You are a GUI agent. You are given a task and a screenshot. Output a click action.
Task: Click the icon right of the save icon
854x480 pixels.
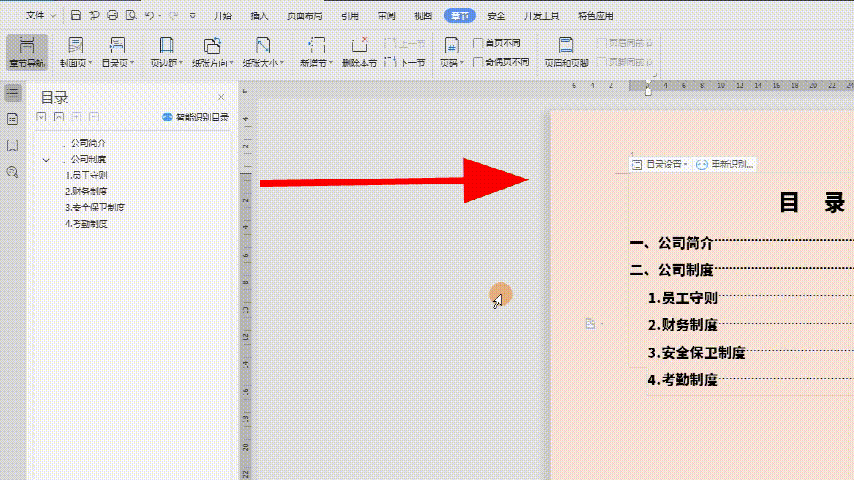click(x=94, y=15)
